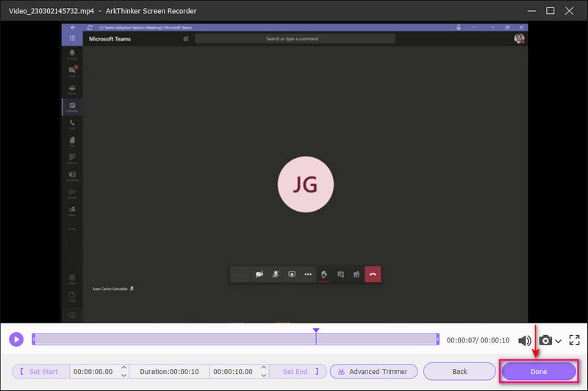Click raise hand icon in recorded Teams toolbar

tap(324, 274)
